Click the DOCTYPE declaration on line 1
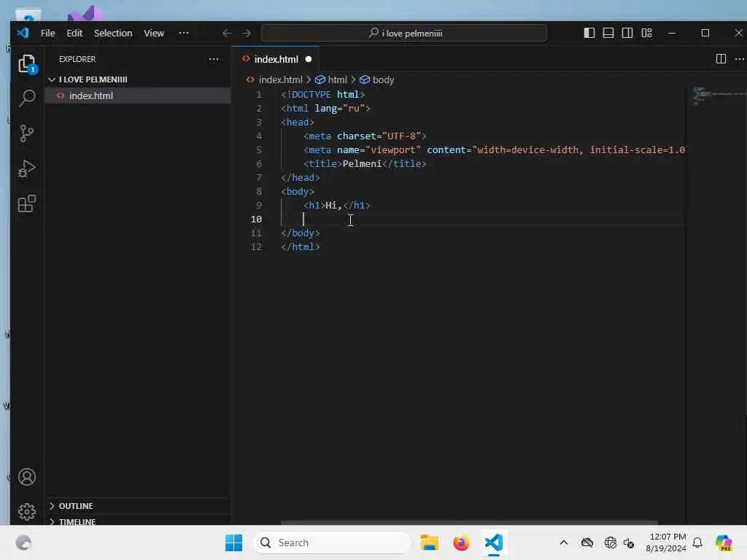747x560 pixels. [322, 94]
